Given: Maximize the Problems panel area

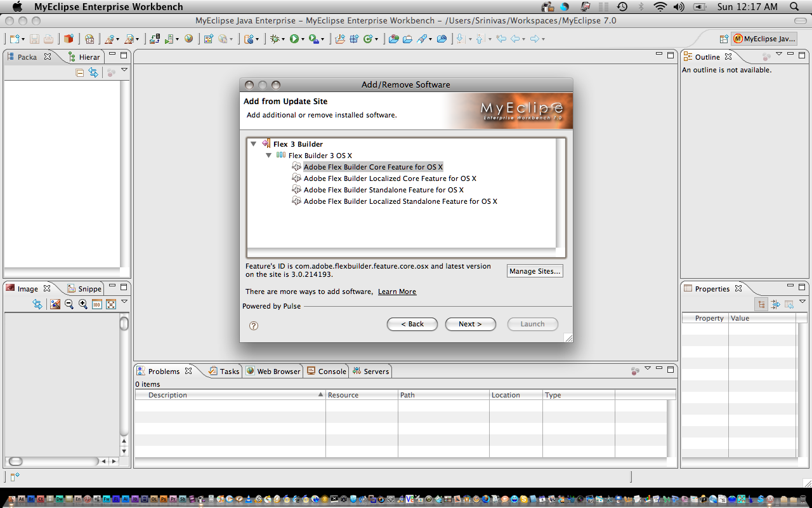Looking at the screenshot, I should coord(671,368).
